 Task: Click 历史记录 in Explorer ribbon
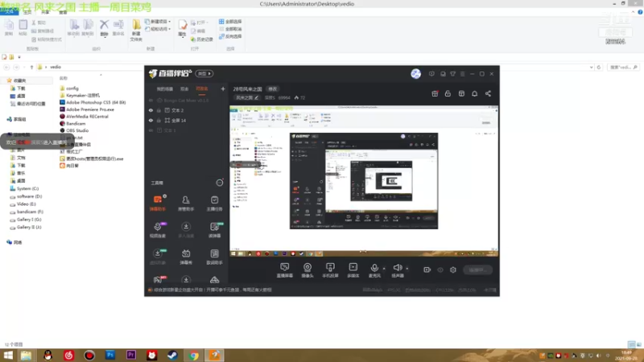pyautogui.click(x=202, y=39)
